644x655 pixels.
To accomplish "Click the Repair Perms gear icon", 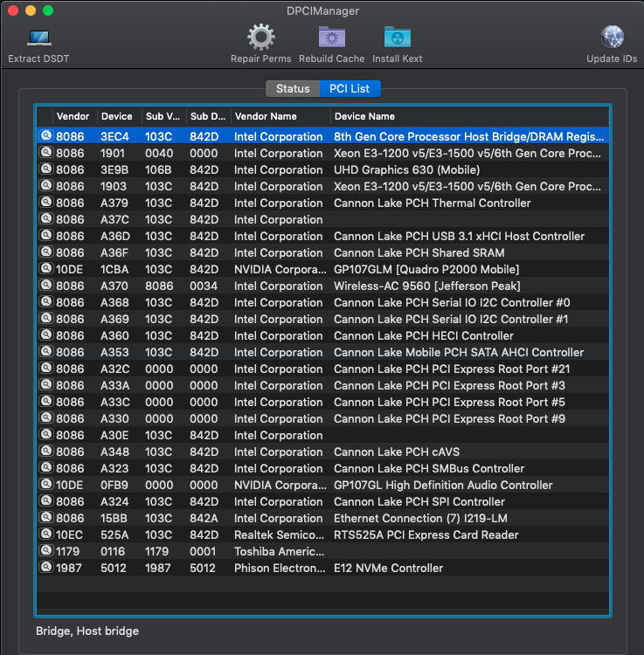I will [260, 38].
